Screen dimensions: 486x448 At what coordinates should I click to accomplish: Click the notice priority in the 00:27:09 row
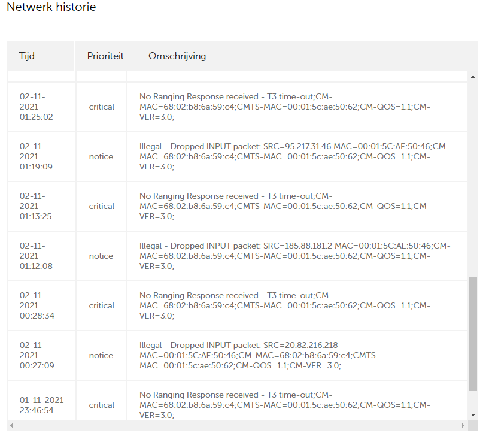coord(101,355)
